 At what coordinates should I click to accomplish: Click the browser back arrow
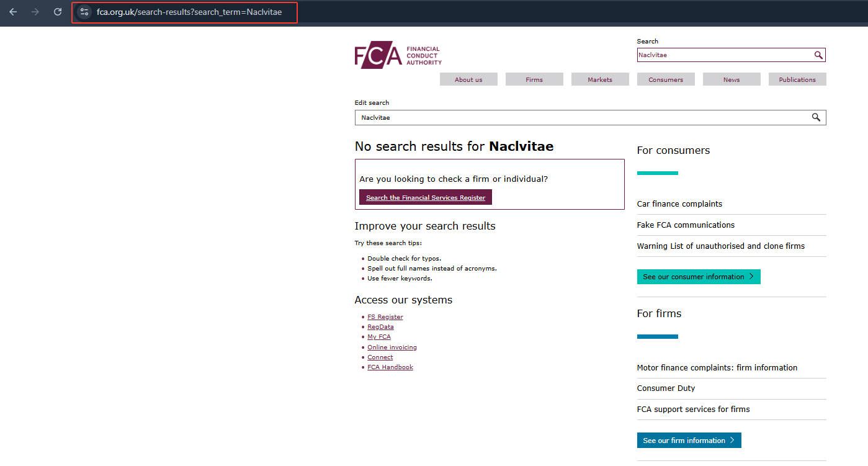pyautogui.click(x=13, y=12)
